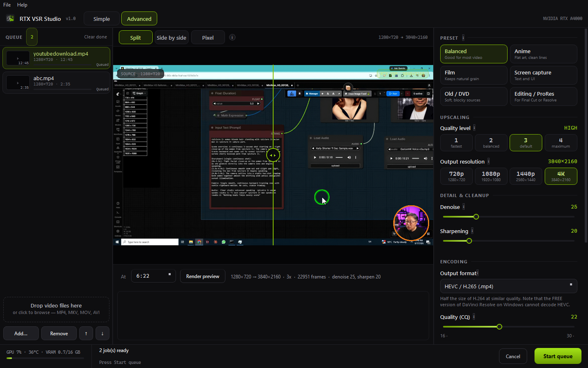This screenshot has height=368, width=588.
Task: Switch to Pixel compare view
Action: (x=208, y=38)
